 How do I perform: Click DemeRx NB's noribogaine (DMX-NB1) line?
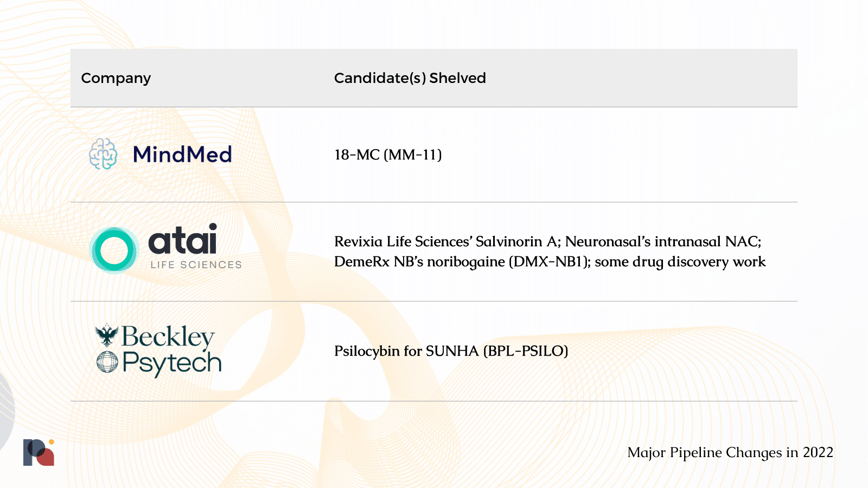[x=462, y=262]
